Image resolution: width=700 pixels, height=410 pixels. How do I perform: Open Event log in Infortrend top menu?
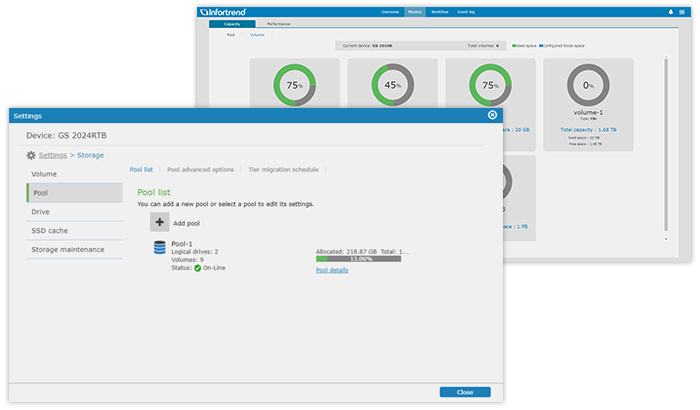tap(466, 12)
